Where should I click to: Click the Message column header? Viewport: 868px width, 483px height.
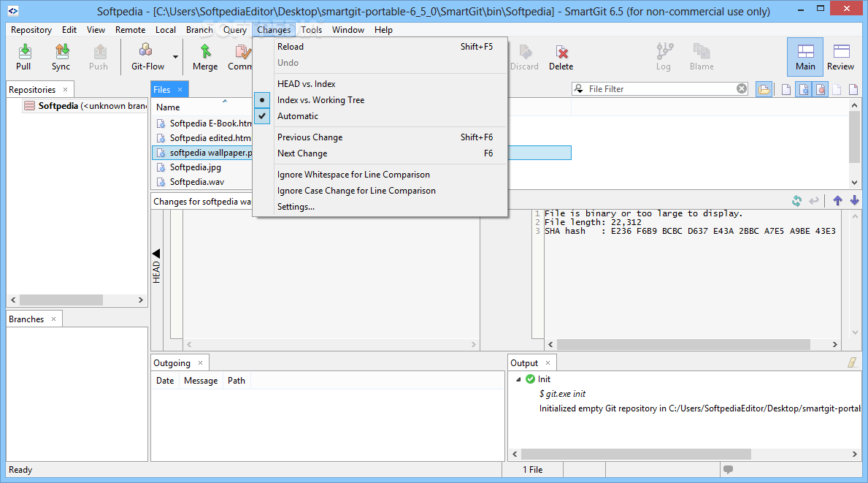pyautogui.click(x=201, y=381)
